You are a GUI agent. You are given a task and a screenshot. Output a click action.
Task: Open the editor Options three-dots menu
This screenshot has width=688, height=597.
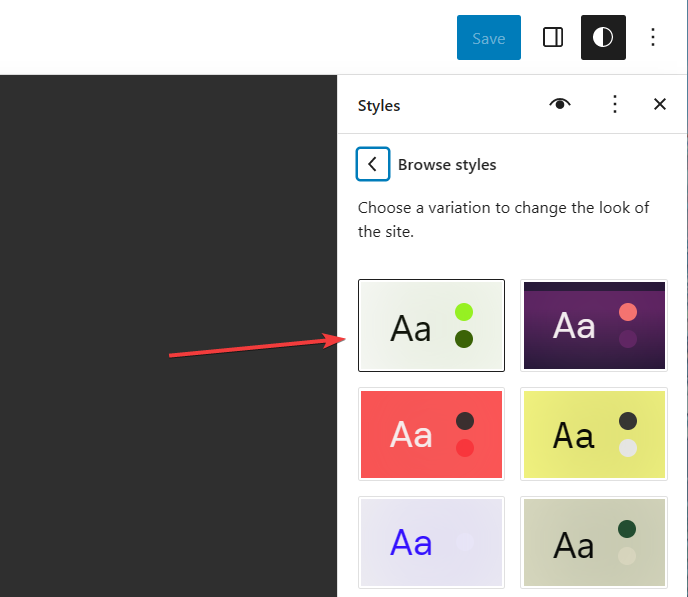point(653,38)
